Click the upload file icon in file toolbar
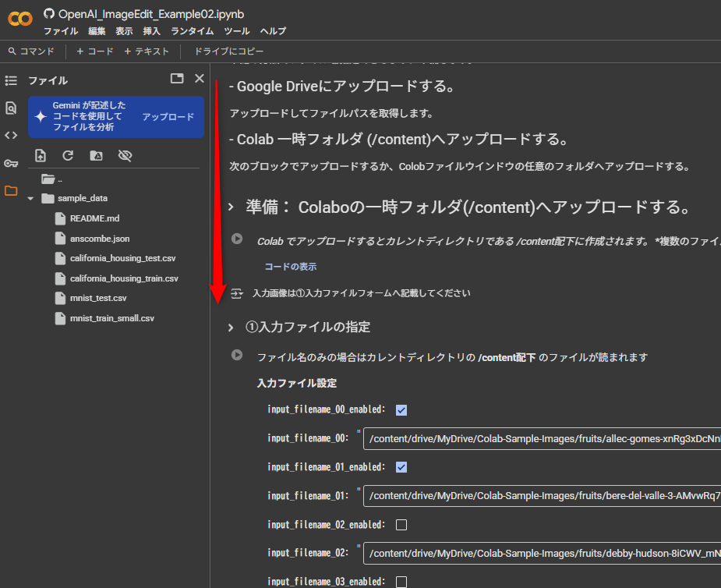The image size is (721, 588). coord(41,155)
